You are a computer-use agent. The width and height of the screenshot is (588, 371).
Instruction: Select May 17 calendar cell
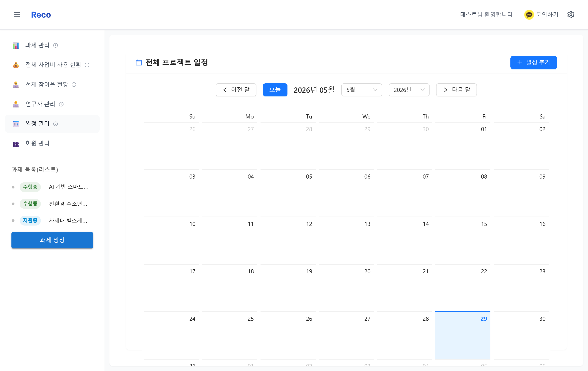pos(171,288)
